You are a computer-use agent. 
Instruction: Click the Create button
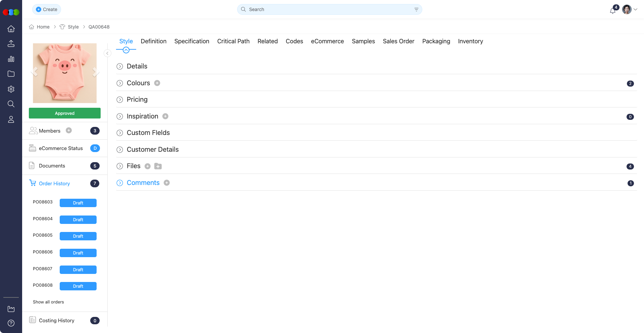(47, 9)
